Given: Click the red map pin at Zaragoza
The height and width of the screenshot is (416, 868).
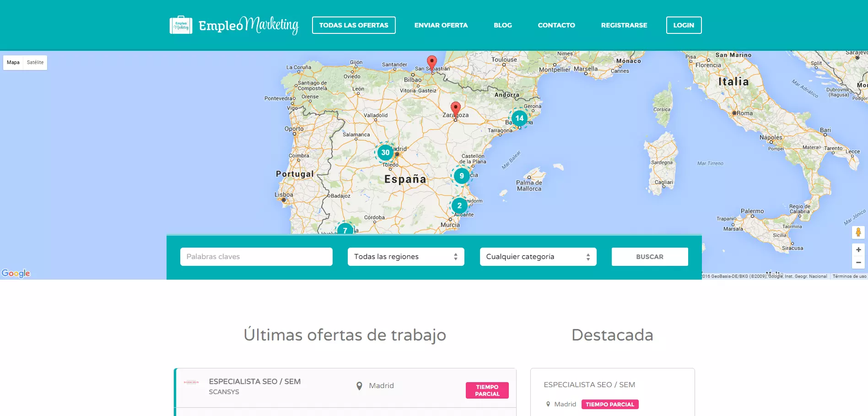Looking at the screenshot, I should pyautogui.click(x=455, y=109).
